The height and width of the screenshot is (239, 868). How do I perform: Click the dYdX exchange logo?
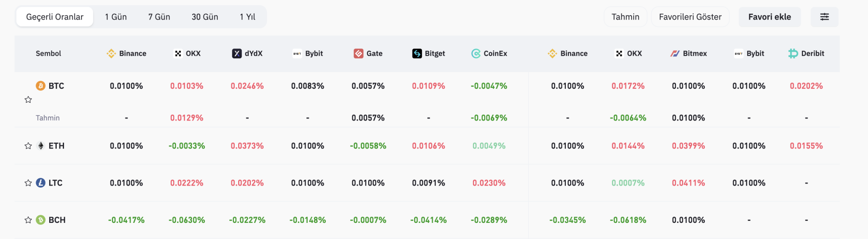(x=237, y=53)
